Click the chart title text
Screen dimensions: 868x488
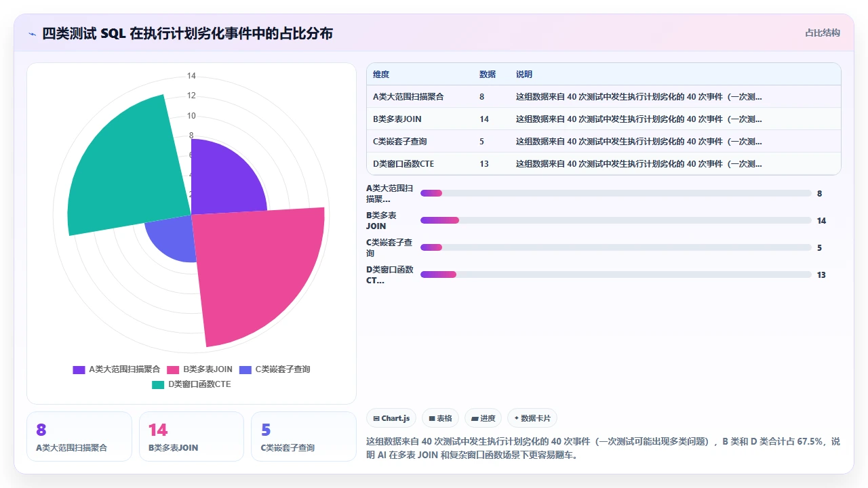tap(187, 33)
